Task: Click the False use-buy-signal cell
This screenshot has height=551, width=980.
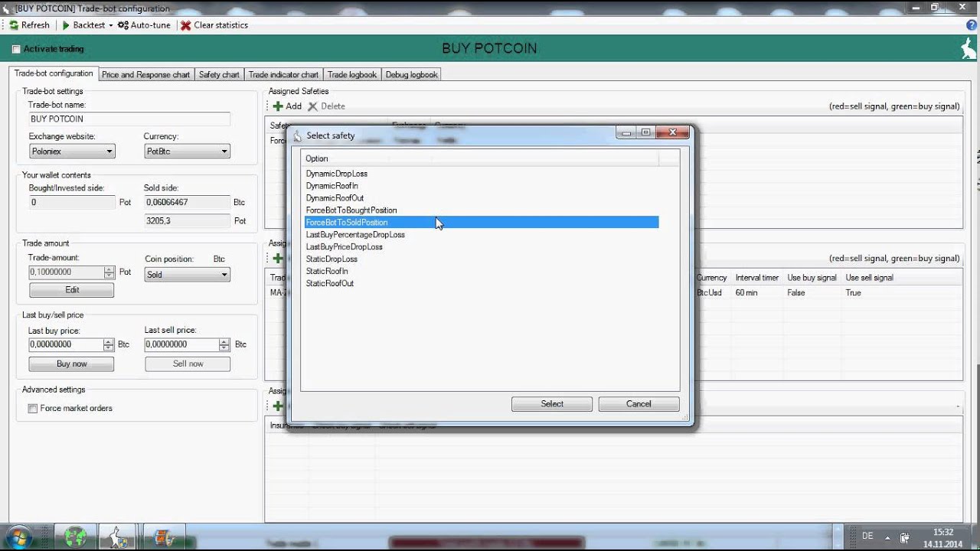Action: pyautogui.click(x=796, y=293)
